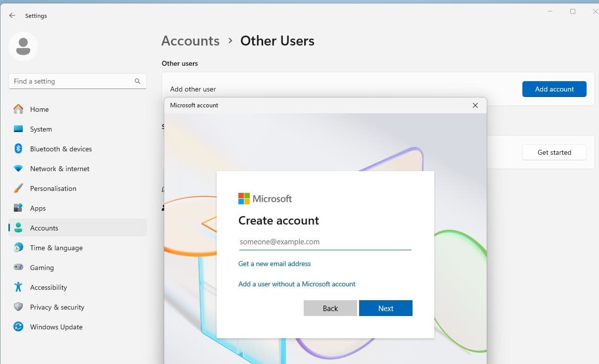Click Add account button
599x364 pixels.
tap(554, 89)
